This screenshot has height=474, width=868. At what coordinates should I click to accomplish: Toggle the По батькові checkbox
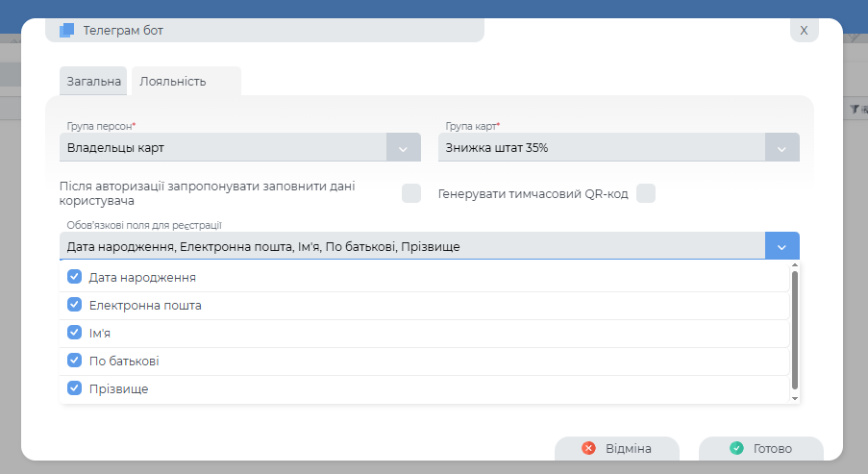tap(74, 361)
